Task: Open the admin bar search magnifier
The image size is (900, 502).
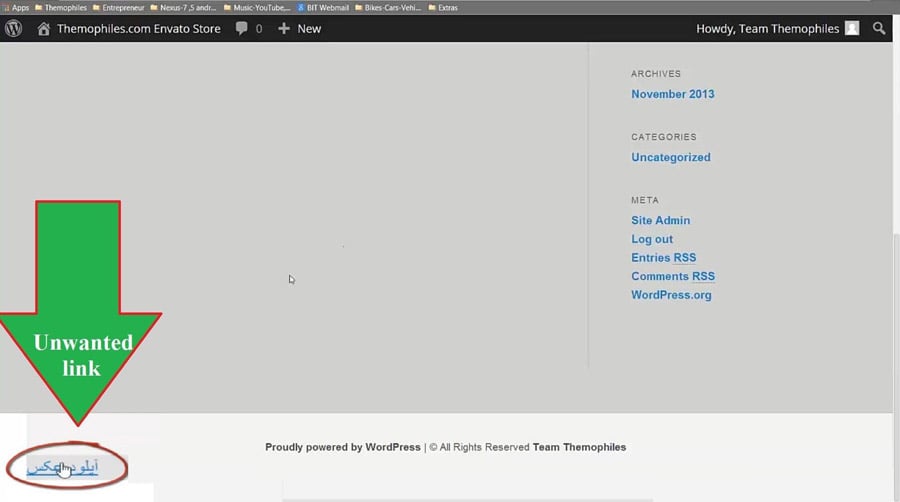Action: point(879,29)
